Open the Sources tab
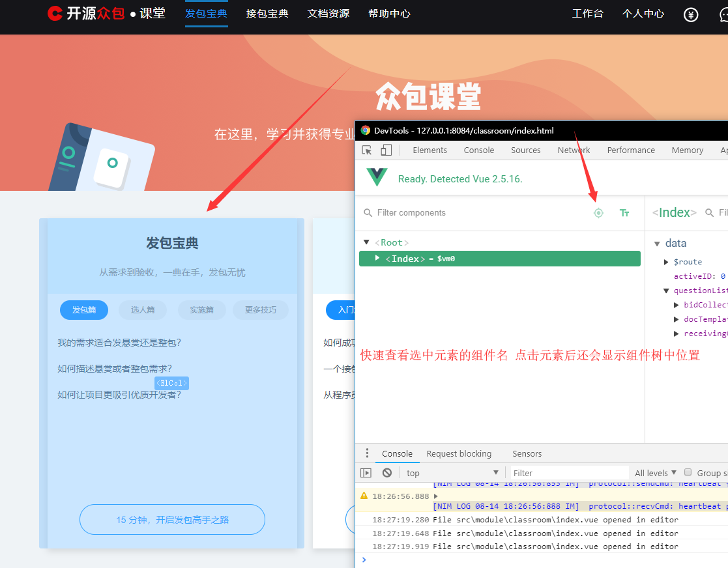 click(525, 150)
